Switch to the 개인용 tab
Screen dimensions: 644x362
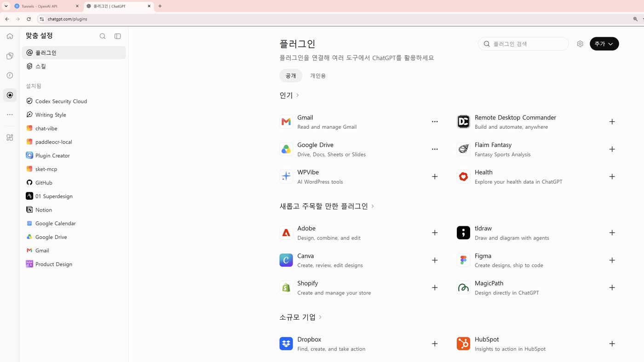[x=318, y=75]
